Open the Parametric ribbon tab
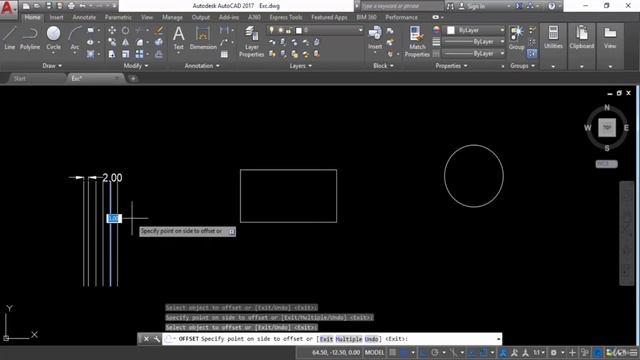 118,17
